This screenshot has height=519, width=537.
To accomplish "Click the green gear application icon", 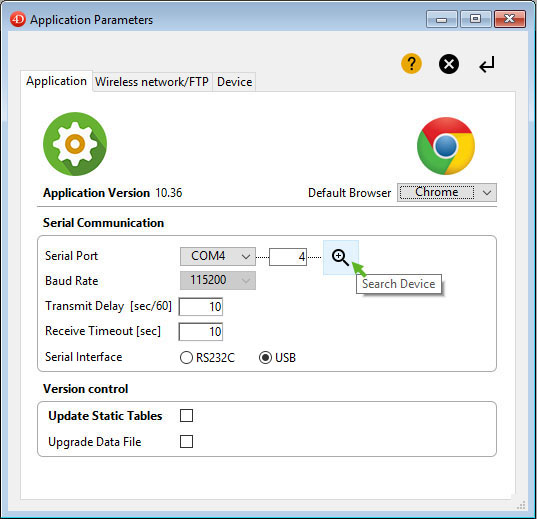I will 75,144.
